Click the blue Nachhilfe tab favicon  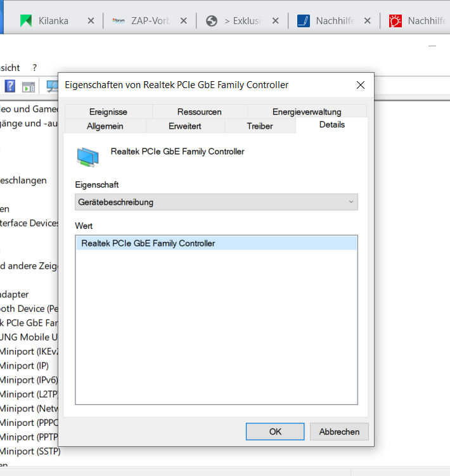click(304, 21)
